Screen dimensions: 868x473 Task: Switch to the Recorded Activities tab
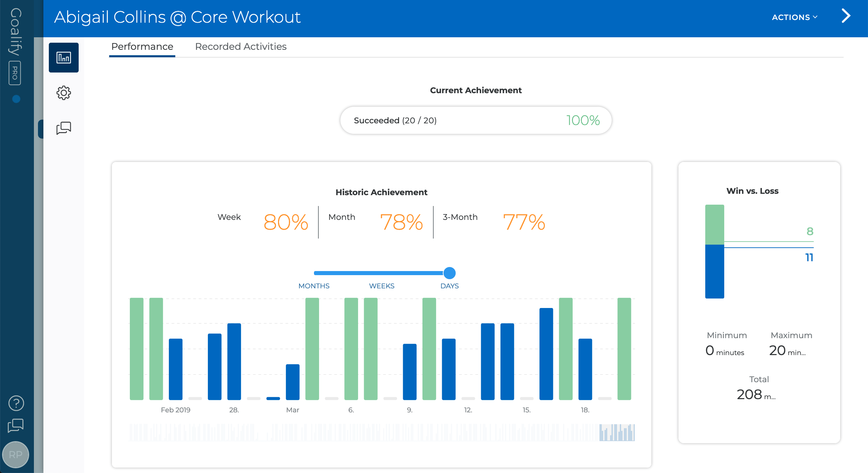[x=240, y=46]
